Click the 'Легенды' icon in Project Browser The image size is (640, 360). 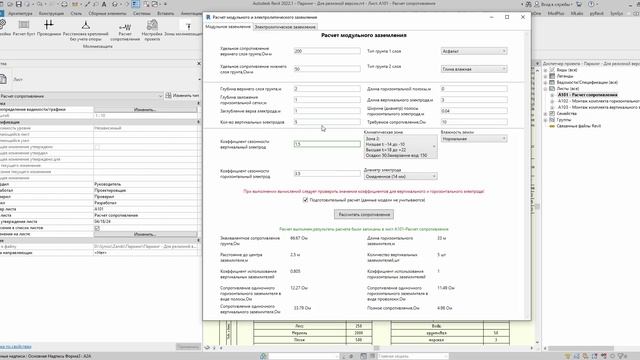(x=552, y=76)
